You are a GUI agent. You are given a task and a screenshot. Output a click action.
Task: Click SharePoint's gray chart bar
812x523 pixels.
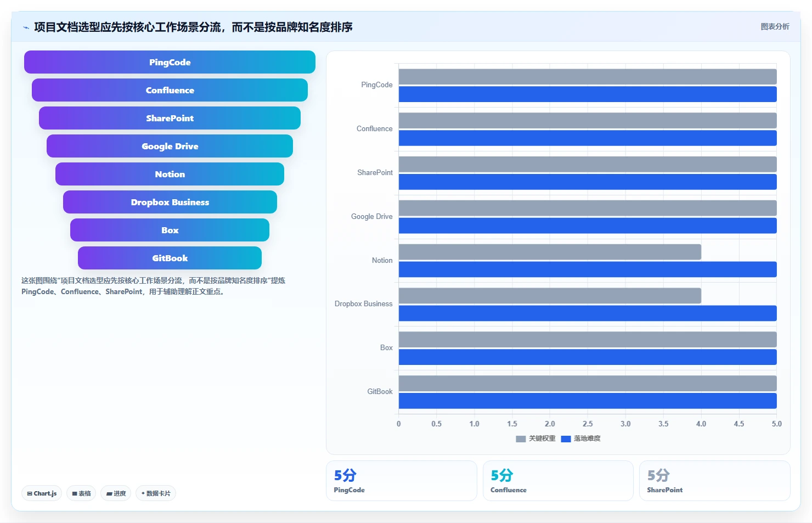click(x=588, y=164)
